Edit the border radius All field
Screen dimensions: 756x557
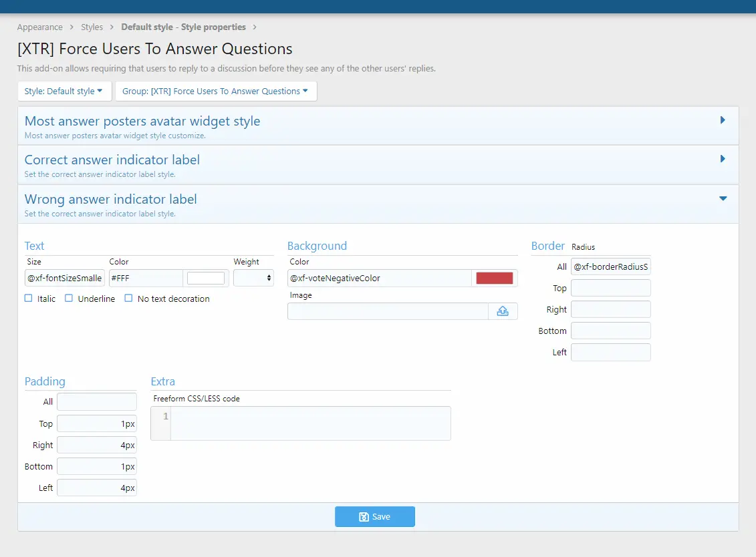point(611,266)
